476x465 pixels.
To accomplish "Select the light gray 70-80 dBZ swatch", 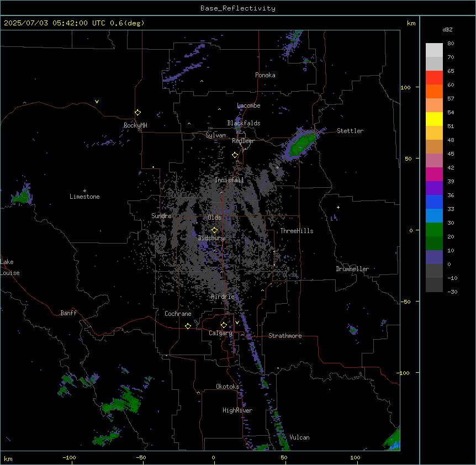I will click(434, 50).
